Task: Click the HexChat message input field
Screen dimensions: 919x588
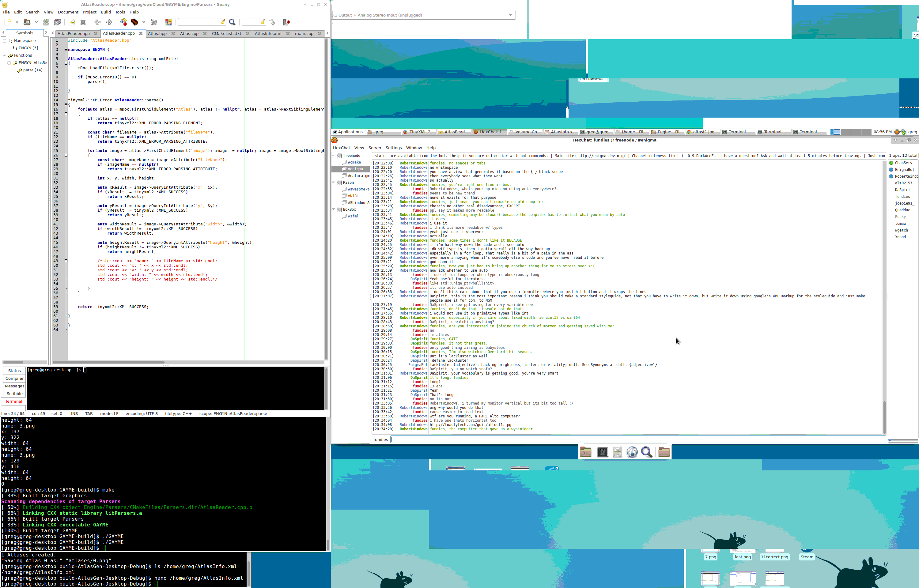Action: (x=637, y=439)
